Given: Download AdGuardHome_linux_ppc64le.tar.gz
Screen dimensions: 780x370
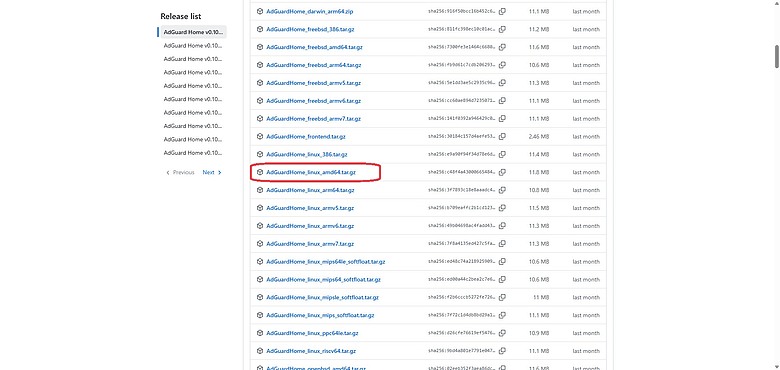Looking at the screenshot, I should [312, 333].
